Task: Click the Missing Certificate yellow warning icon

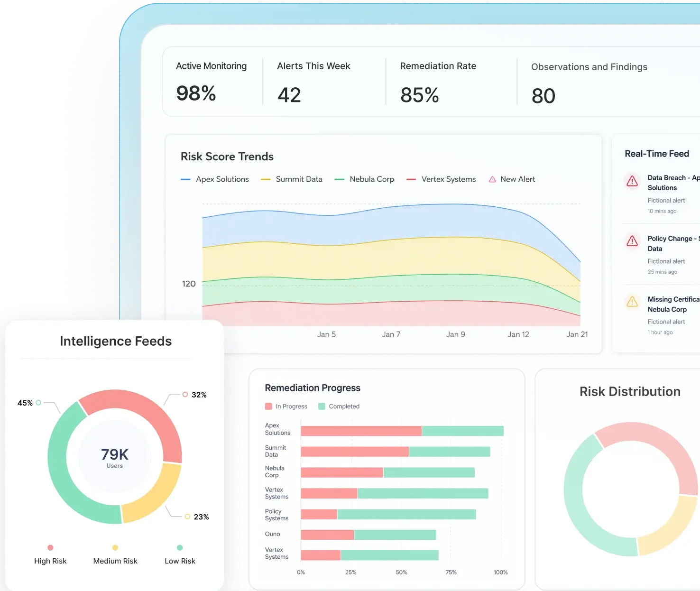Action: point(632,301)
